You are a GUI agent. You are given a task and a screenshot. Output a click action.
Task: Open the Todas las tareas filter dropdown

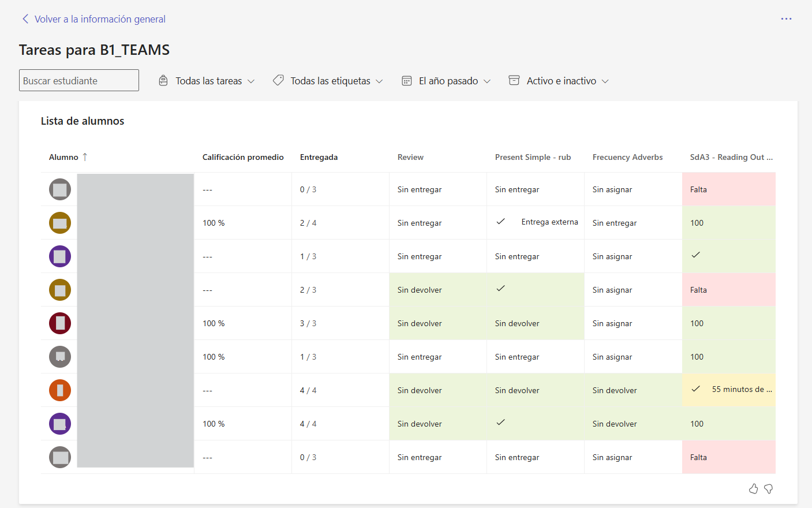207,81
